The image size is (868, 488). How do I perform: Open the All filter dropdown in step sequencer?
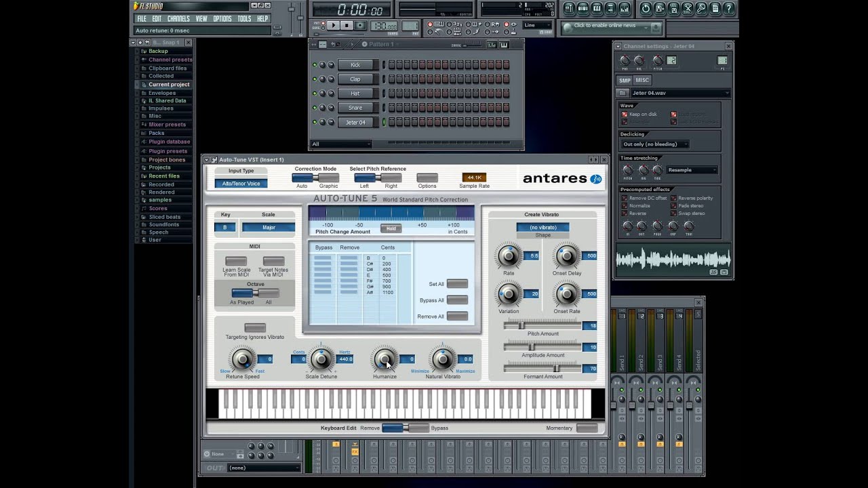click(x=341, y=144)
